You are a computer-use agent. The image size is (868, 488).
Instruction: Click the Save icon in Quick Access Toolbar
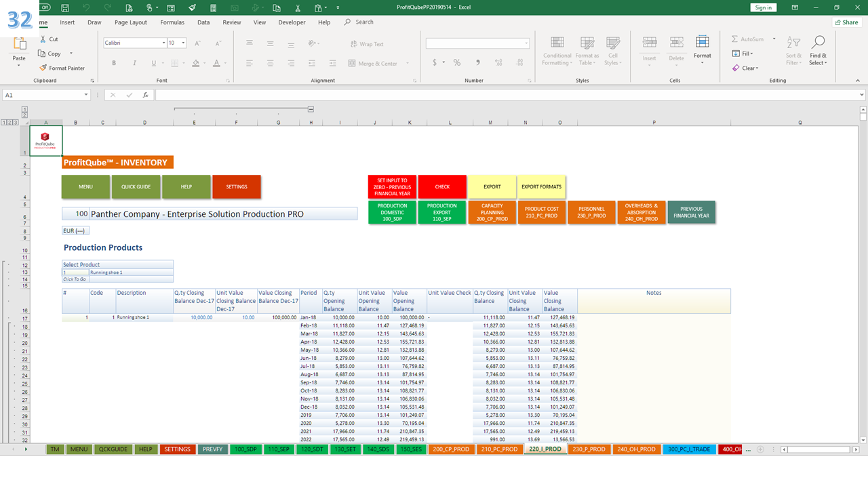[x=64, y=7]
